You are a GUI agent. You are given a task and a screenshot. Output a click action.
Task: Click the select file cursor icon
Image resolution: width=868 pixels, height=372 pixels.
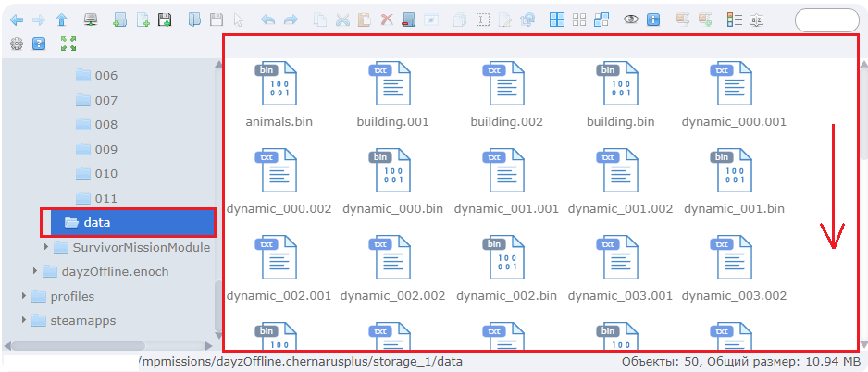point(239,20)
